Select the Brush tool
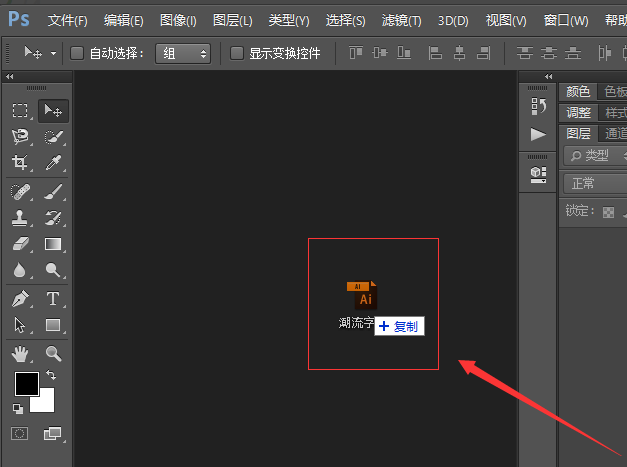 point(53,190)
